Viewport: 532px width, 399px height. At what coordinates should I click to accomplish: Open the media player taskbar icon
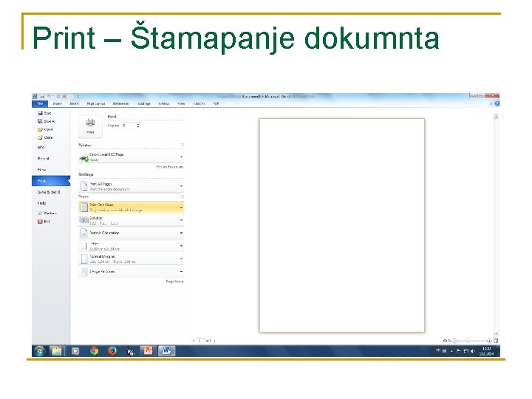tap(75, 351)
